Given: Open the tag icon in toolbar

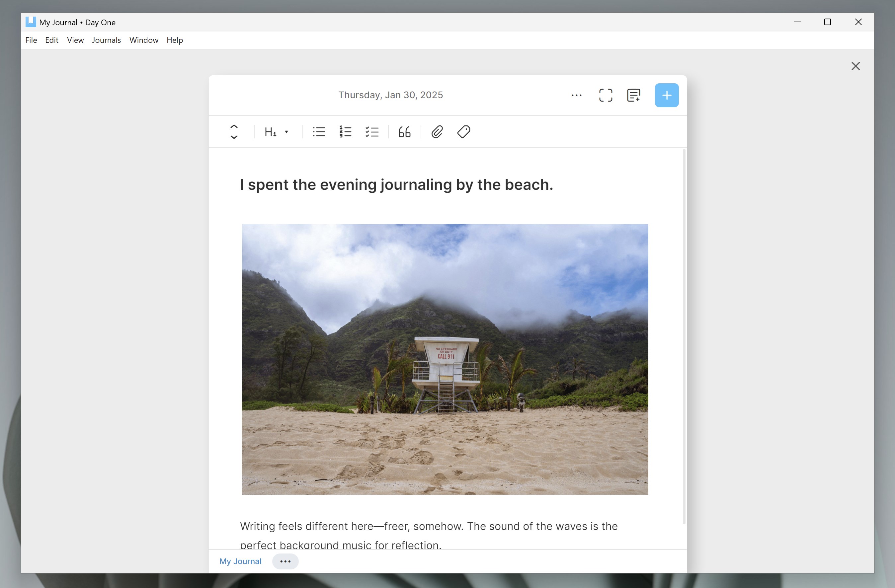Looking at the screenshot, I should 464,132.
